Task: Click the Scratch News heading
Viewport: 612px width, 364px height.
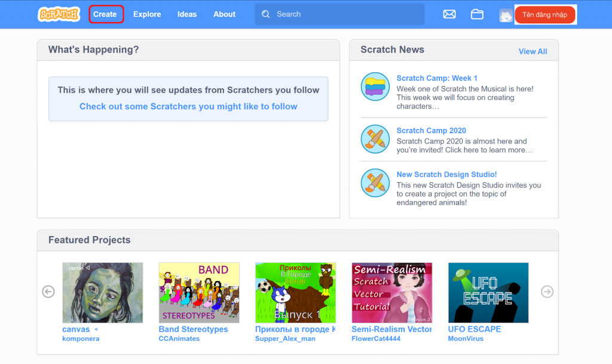Action: coord(392,50)
